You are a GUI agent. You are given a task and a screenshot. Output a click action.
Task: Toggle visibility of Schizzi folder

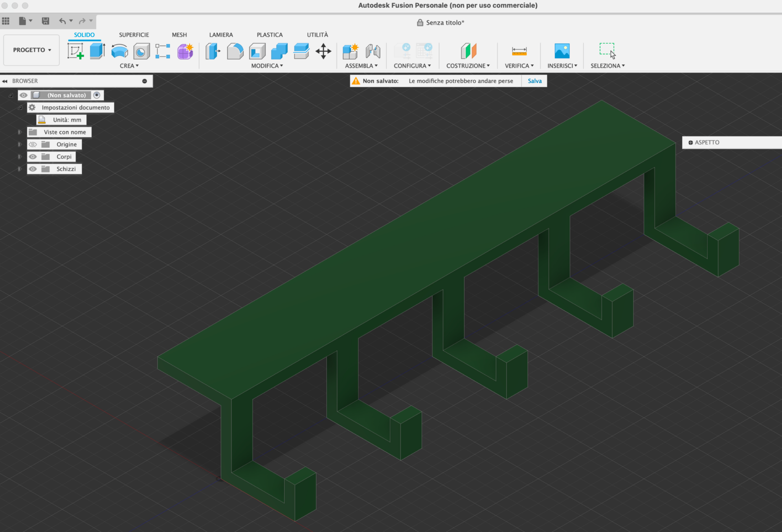33,169
